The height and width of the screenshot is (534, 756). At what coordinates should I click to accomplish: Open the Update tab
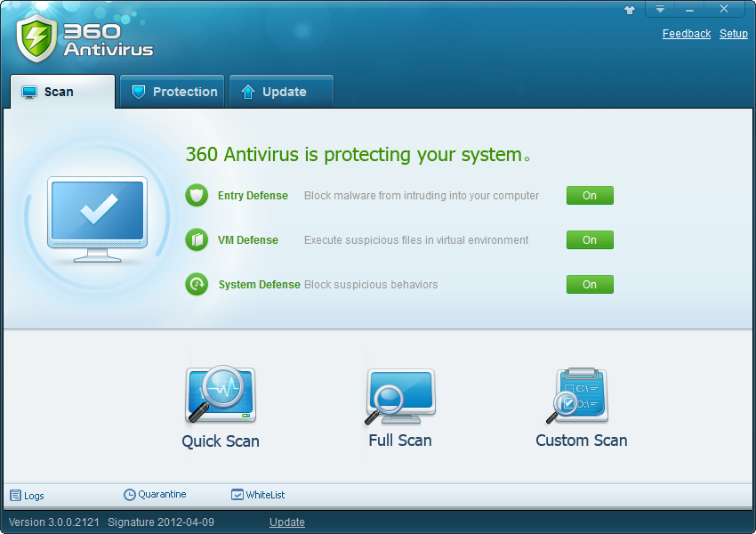point(281,92)
